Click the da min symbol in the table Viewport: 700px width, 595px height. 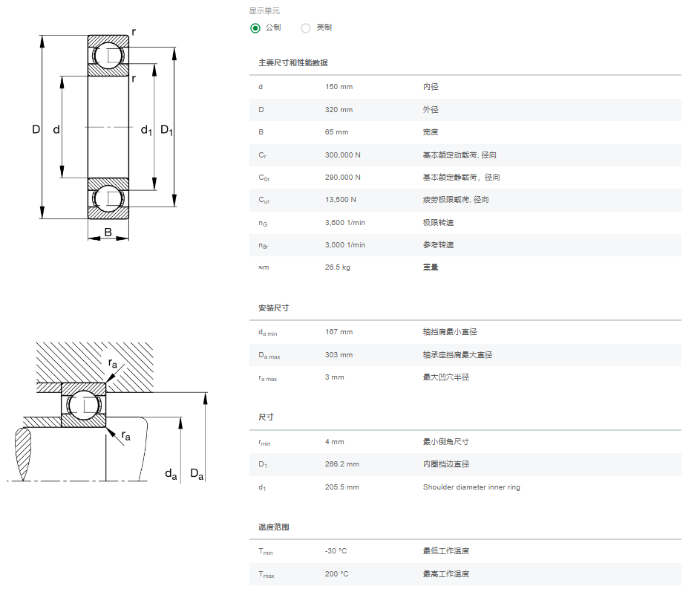[x=268, y=333]
